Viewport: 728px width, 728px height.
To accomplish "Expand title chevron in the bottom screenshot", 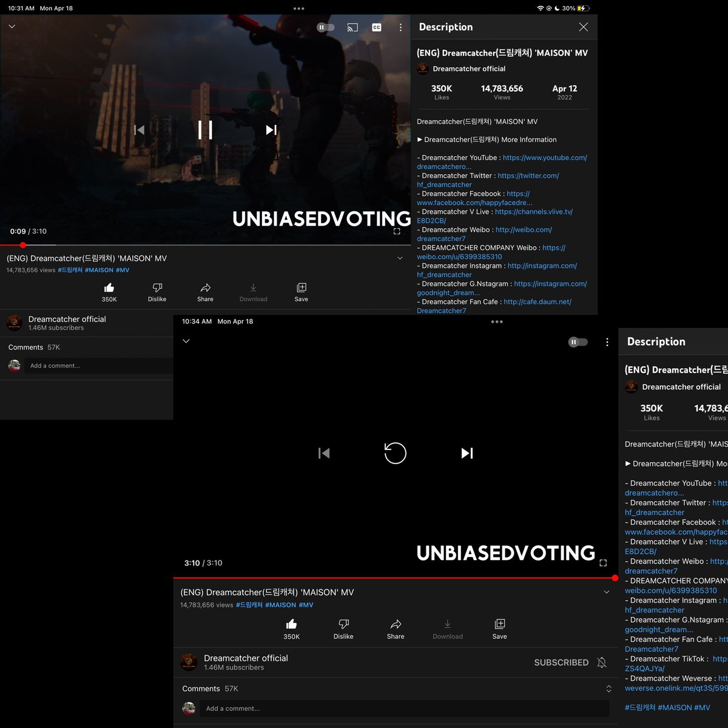I will point(607,592).
